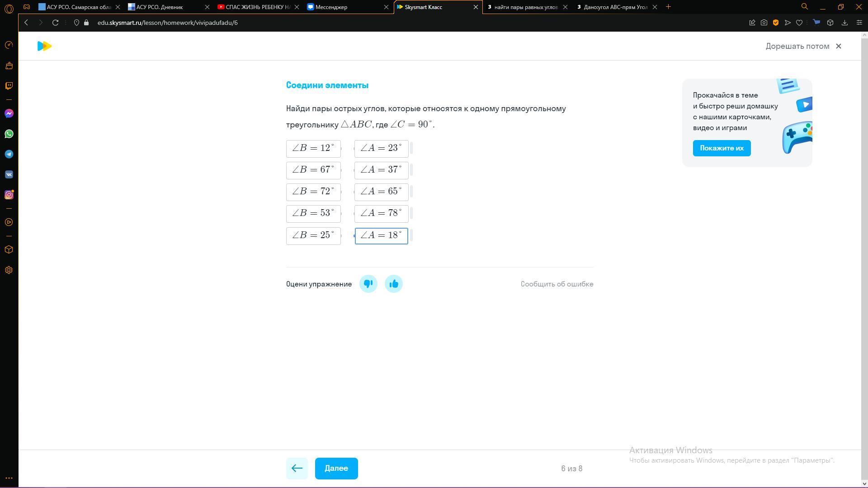Open Telegram in the Opera sidebar
868x488 pixels.
click(x=9, y=154)
